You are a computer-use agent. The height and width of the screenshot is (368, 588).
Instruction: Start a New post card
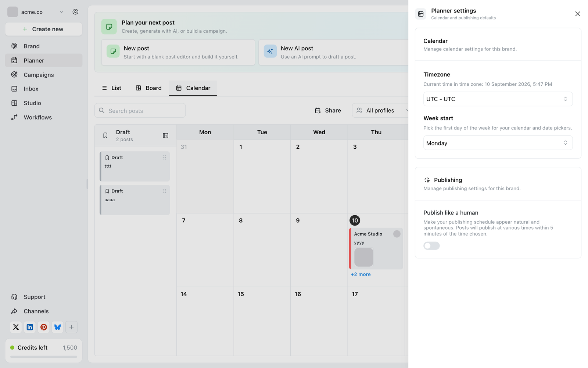(x=178, y=52)
